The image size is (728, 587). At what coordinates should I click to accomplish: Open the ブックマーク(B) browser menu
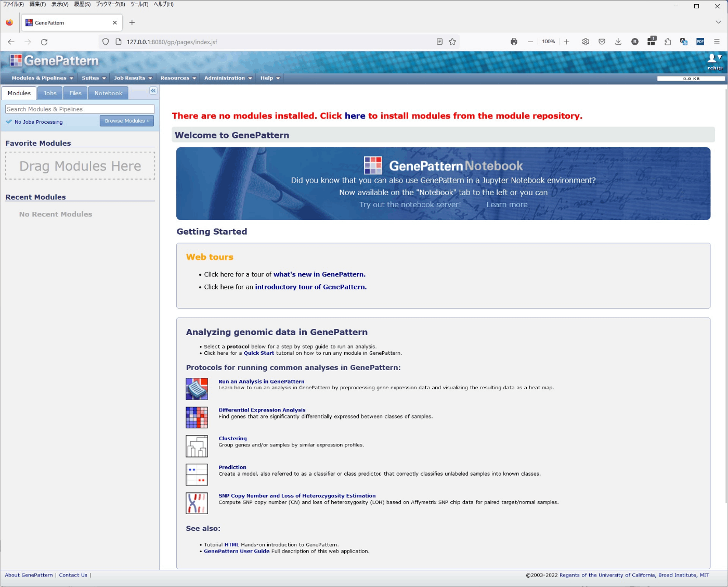[x=110, y=4]
